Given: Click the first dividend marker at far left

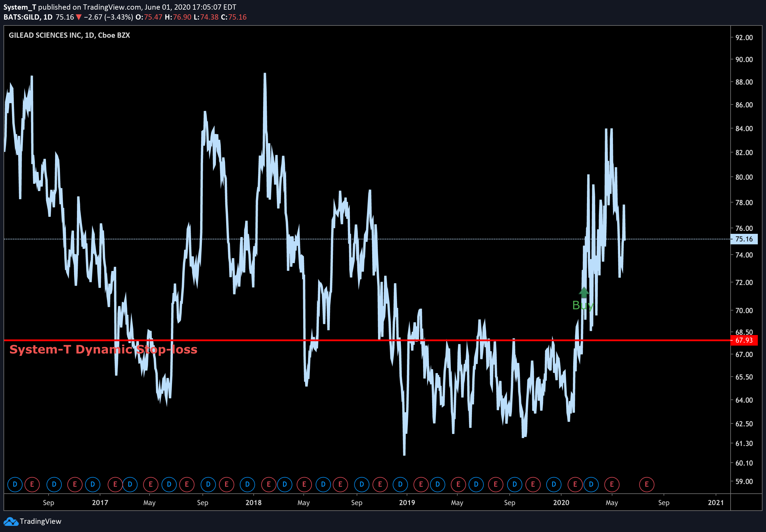Looking at the screenshot, I should [15, 484].
